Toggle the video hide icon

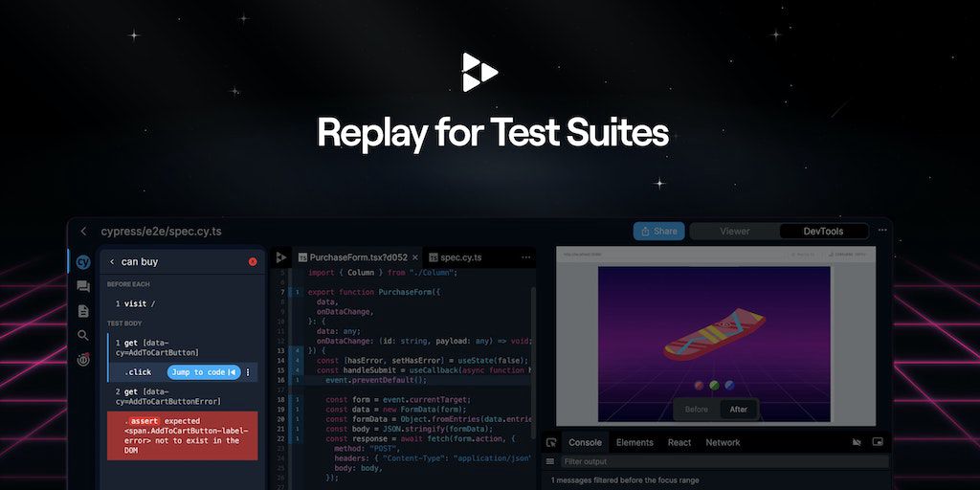[857, 442]
